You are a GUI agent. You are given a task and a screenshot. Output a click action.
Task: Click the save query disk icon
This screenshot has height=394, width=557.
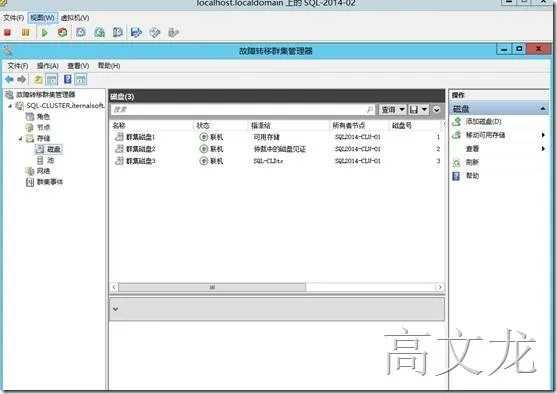pos(413,109)
